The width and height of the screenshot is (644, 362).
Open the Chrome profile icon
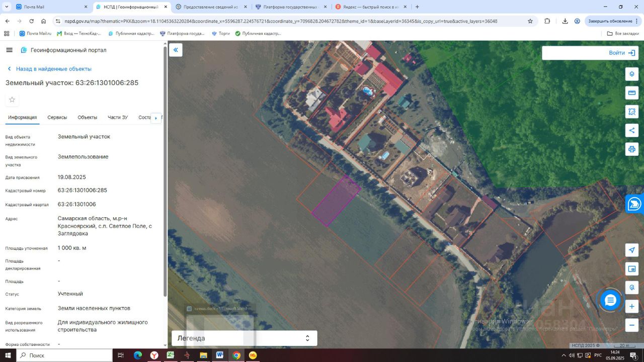pos(577,21)
